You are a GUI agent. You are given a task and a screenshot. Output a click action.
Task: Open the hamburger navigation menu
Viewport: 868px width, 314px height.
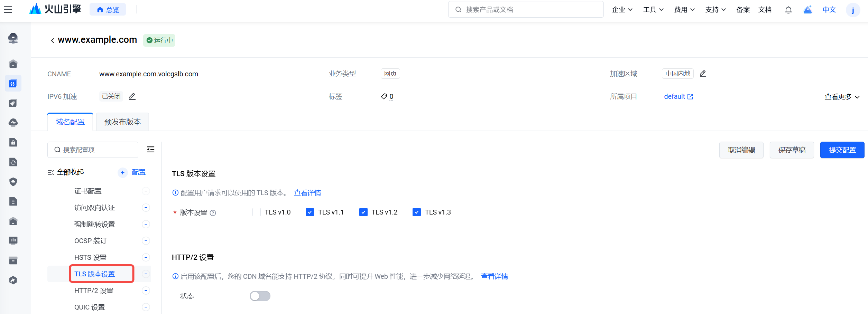pos(8,9)
